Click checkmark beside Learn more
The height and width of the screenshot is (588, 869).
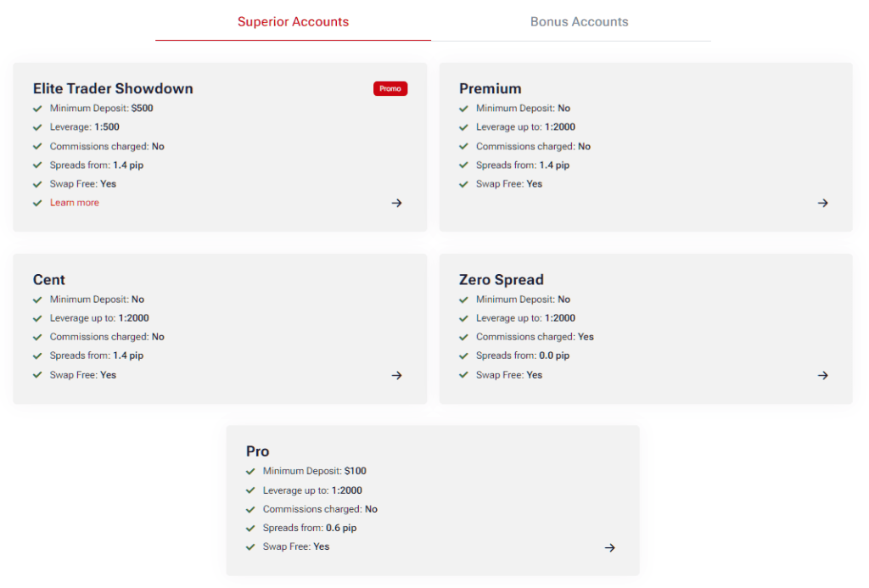(x=37, y=203)
